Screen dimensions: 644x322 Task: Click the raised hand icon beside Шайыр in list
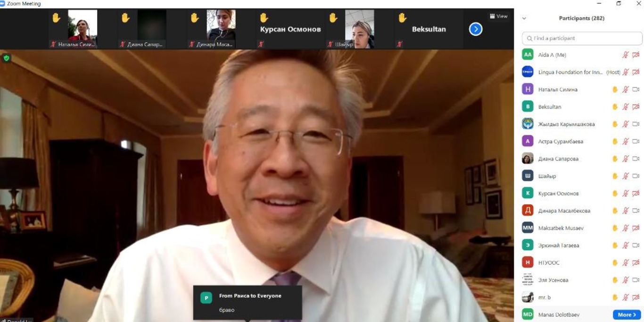[x=615, y=176]
